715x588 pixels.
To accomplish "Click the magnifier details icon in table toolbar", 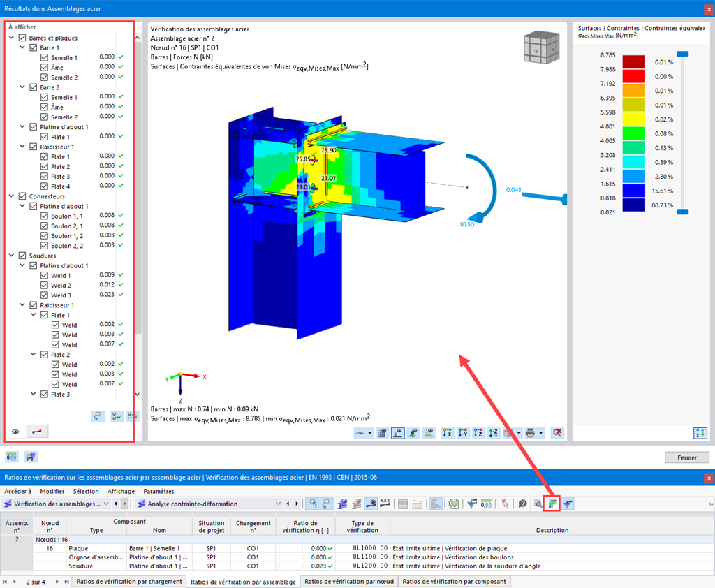I will pos(538,504).
